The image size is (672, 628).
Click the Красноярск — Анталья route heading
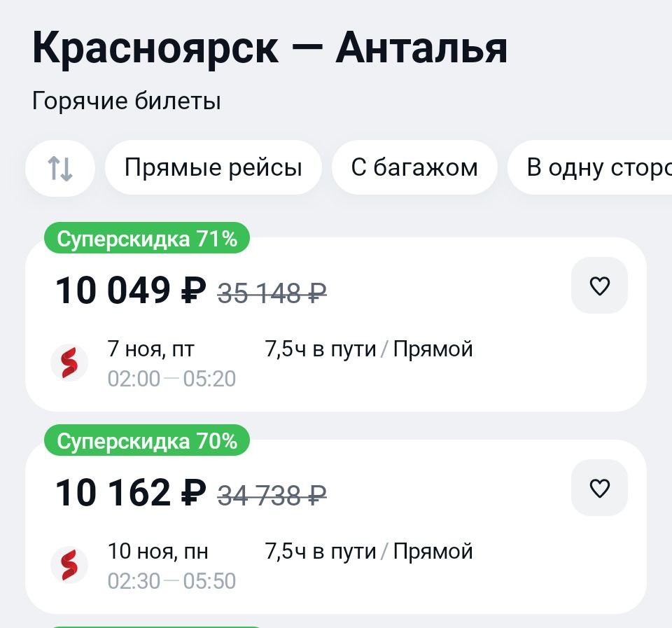click(269, 49)
